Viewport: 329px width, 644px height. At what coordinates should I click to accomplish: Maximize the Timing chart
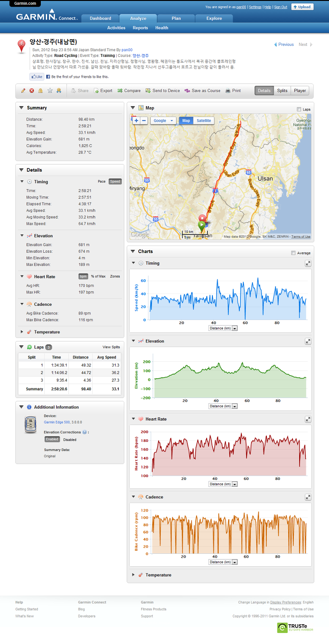pos(308,263)
